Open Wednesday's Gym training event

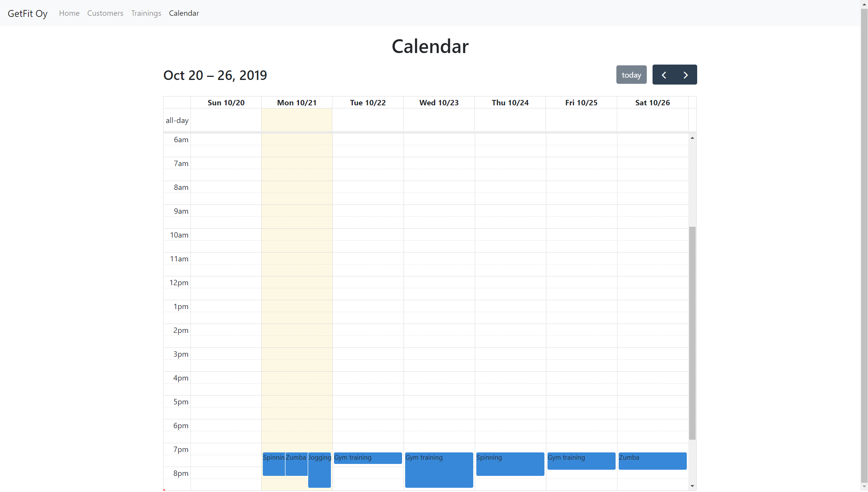[x=439, y=470]
